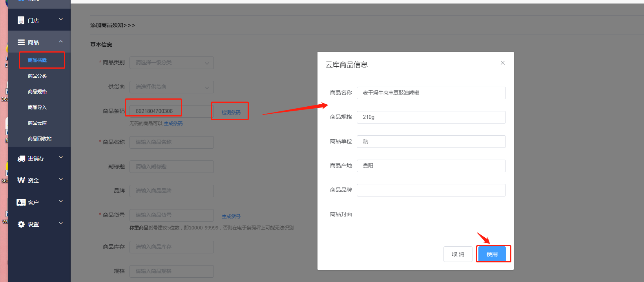This screenshot has height=282, width=644.
Task: Click the 商品库存 input field
Action: click(x=171, y=247)
